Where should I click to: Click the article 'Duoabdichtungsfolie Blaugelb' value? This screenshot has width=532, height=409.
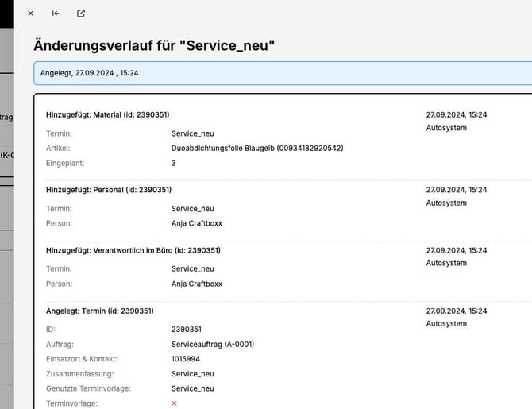pyautogui.click(x=256, y=148)
